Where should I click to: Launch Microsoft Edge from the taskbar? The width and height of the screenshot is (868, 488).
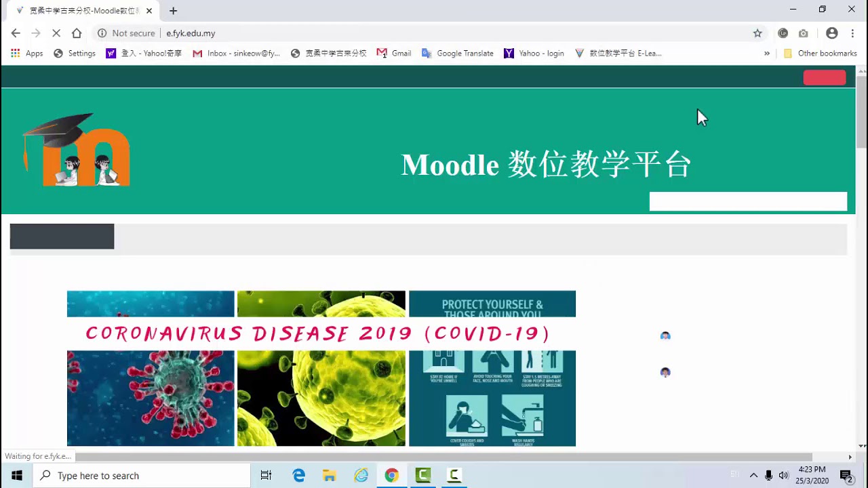[x=298, y=475]
